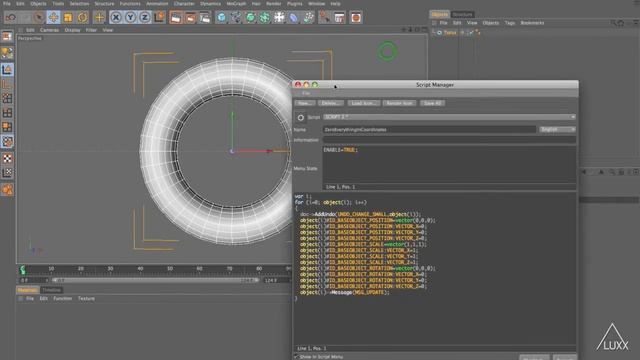
Task: Open the Plugins menu
Action: pos(295,4)
